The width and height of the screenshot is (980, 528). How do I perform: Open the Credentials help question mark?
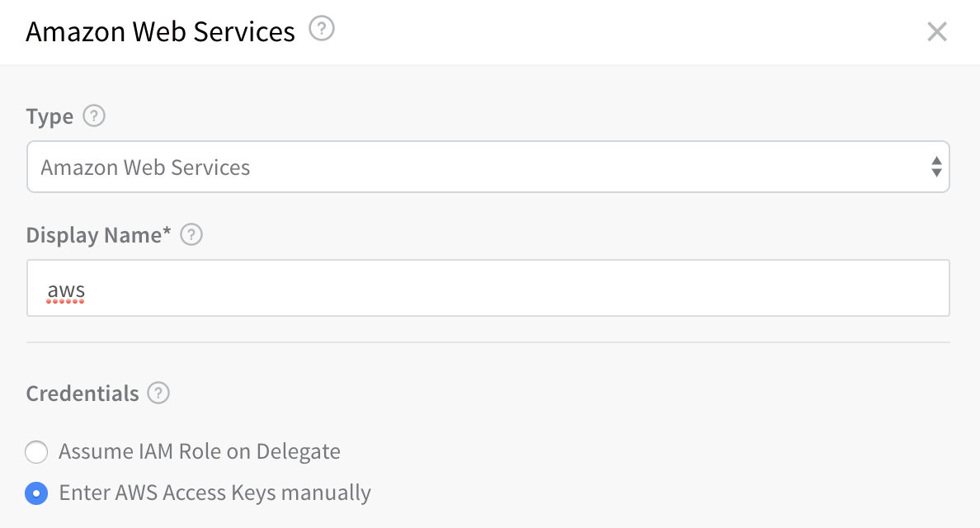coord(158,393)
